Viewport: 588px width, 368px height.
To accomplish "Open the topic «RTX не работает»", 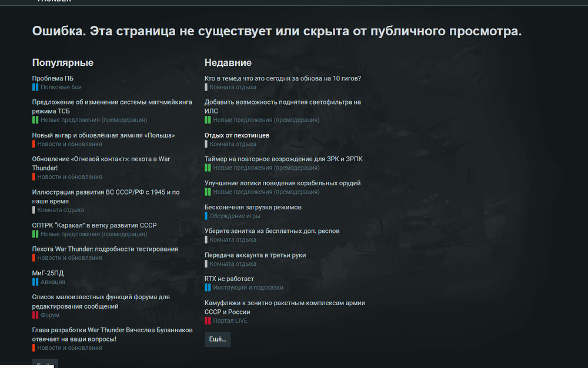I will (229, 279).
